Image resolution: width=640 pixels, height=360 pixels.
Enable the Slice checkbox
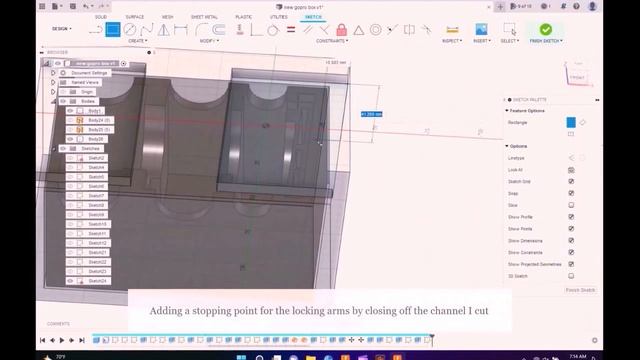point(571,205)
